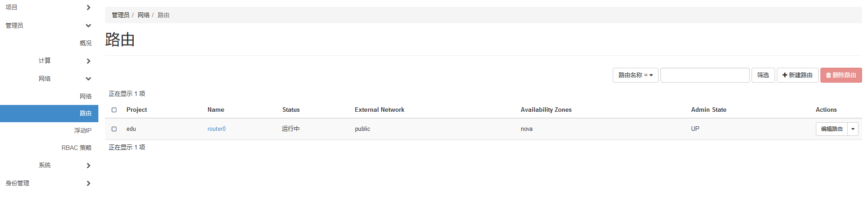Click 网络 in the breadcrumb
The height and width of the screenshot is (199, 868).
coord(144,15)
